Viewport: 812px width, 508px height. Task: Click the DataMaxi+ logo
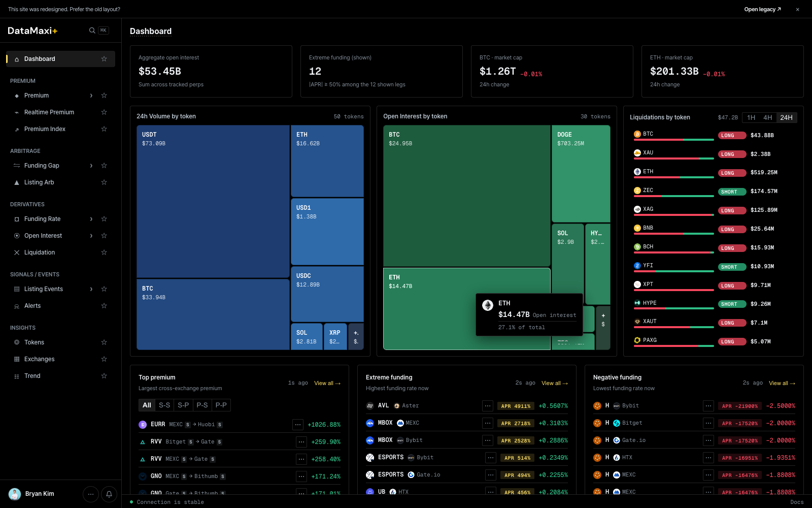pyautogui.click(x=32, y=30)
